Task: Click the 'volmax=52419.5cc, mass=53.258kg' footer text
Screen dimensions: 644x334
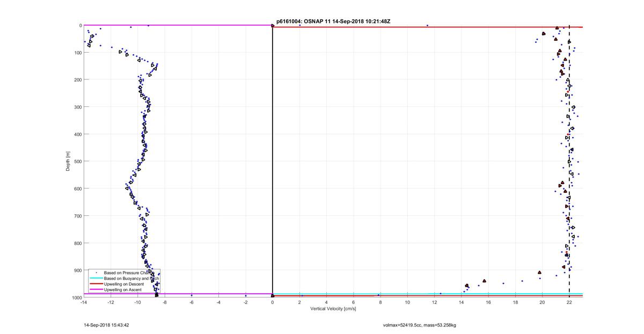Action: coord(419,325)
